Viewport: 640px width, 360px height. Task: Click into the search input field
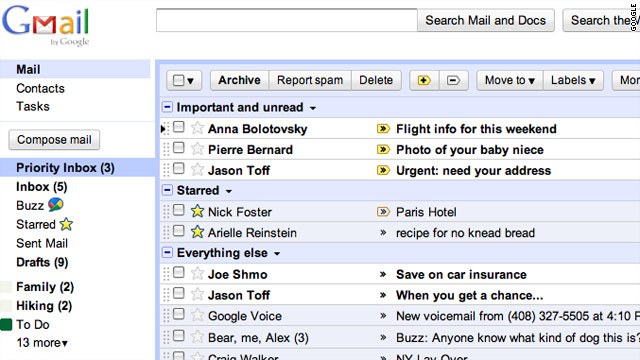point(287,20)
